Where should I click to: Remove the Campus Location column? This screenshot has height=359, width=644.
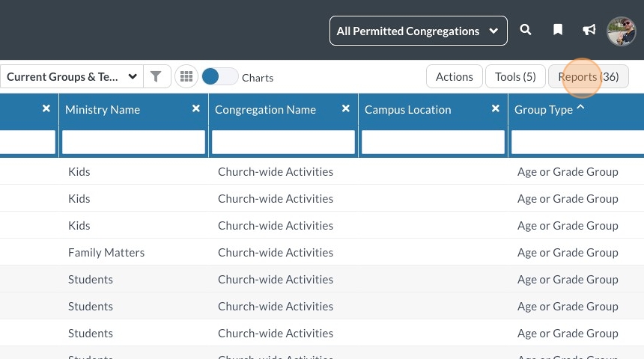click(496, 108)
